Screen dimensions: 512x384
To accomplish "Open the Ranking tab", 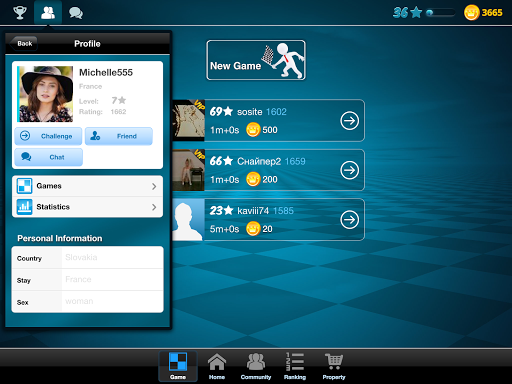I will tap(295, 366).
